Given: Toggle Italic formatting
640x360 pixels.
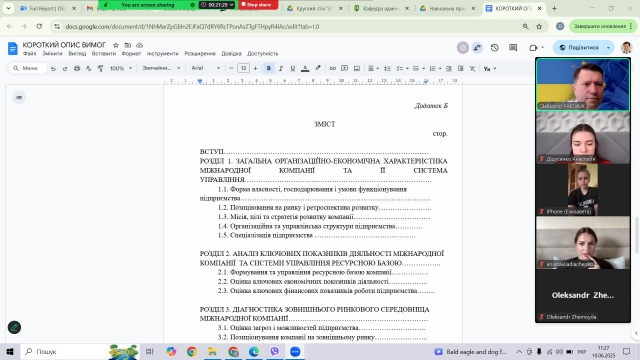Looking at the screenshot, I should point(281,69).
